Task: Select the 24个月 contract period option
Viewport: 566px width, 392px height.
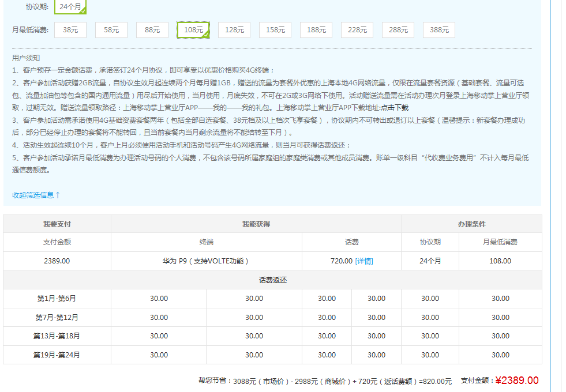Action: coord(70,6)
